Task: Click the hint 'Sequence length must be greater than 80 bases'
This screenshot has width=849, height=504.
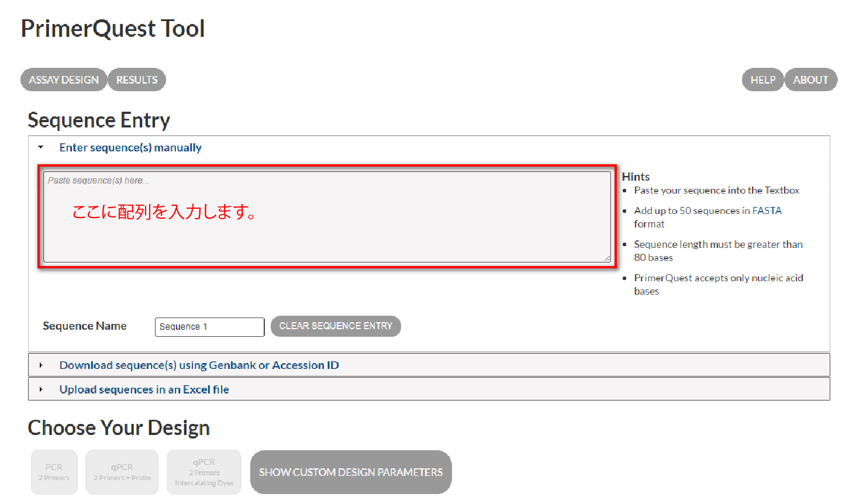Action: coord(719,251)
